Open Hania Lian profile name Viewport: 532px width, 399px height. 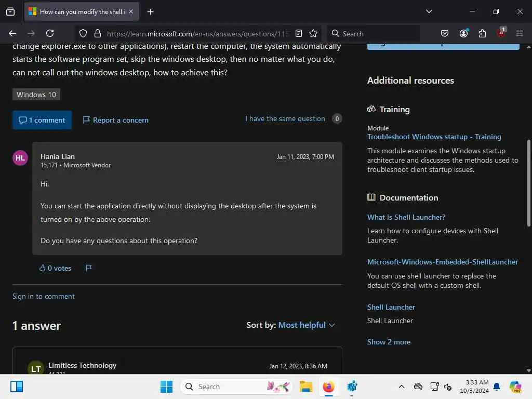(58, 156)
